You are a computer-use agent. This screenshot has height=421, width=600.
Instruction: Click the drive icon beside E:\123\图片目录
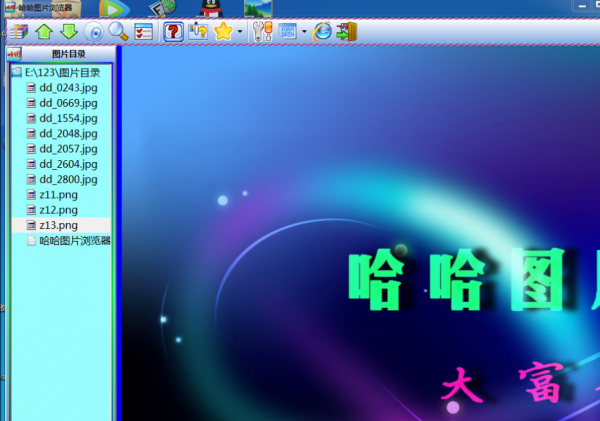click(x=16, y=72)
